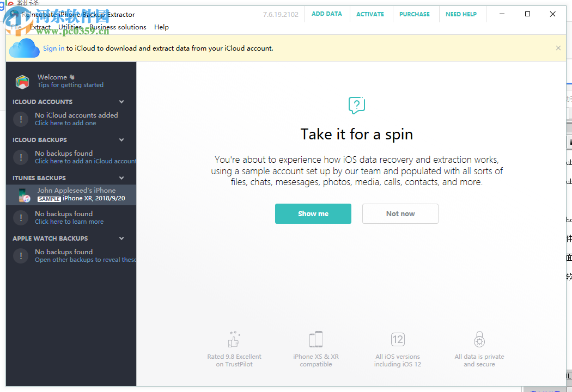The width and height of the screenshot is (572, 392).
Task: Collapse the Apple Watch Backups section
Action: tap(121, 238)
